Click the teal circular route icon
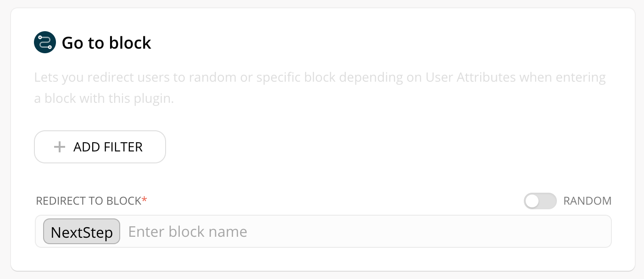Screen dimensions: 644x279 45,43
